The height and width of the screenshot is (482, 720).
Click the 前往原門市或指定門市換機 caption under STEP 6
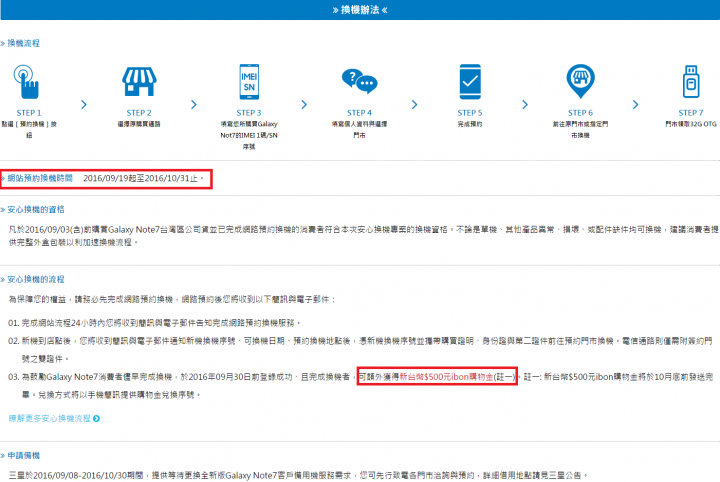tap(580, 129)
